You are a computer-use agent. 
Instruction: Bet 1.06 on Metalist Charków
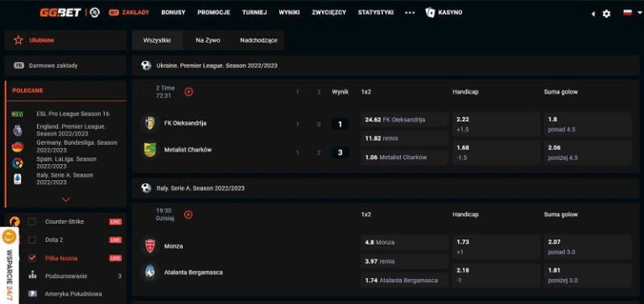click(404, 157)
